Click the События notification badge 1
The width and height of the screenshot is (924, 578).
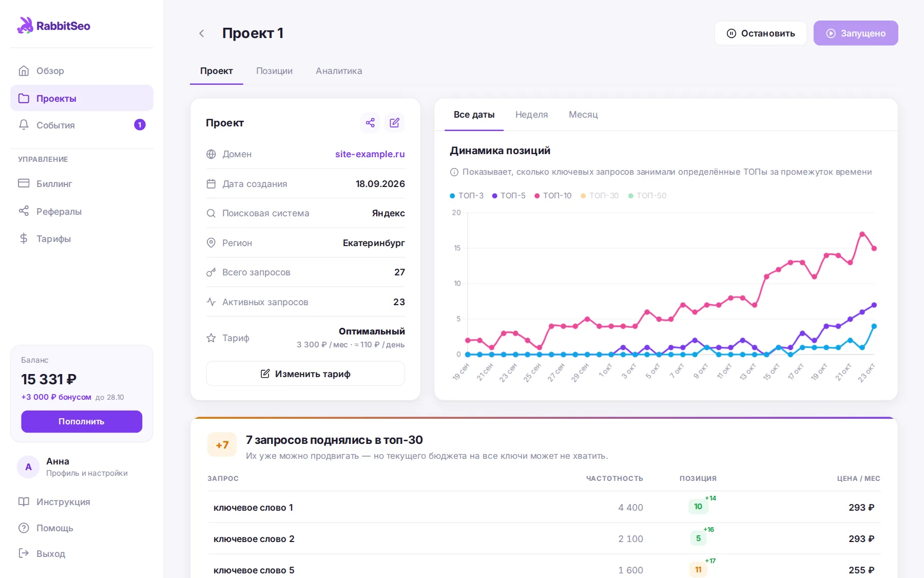click(140, 125)
